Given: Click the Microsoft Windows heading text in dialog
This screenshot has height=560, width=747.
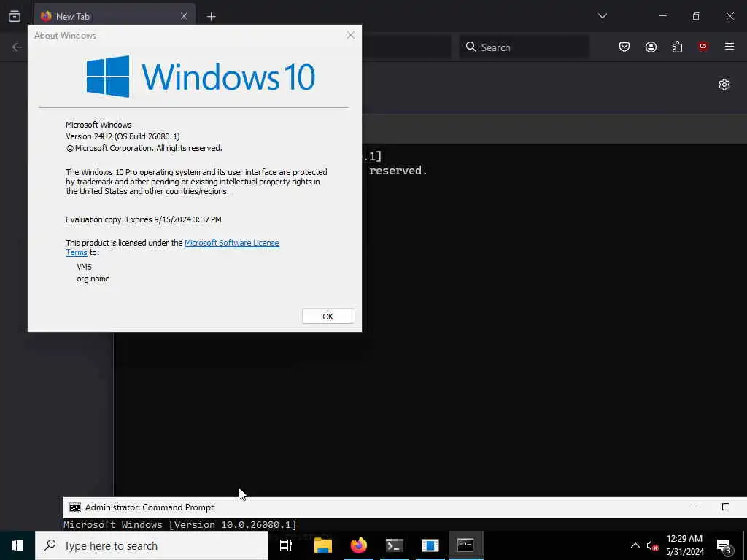Looking at the screenshot, I should pyautogui.click(x=98, y=125).
